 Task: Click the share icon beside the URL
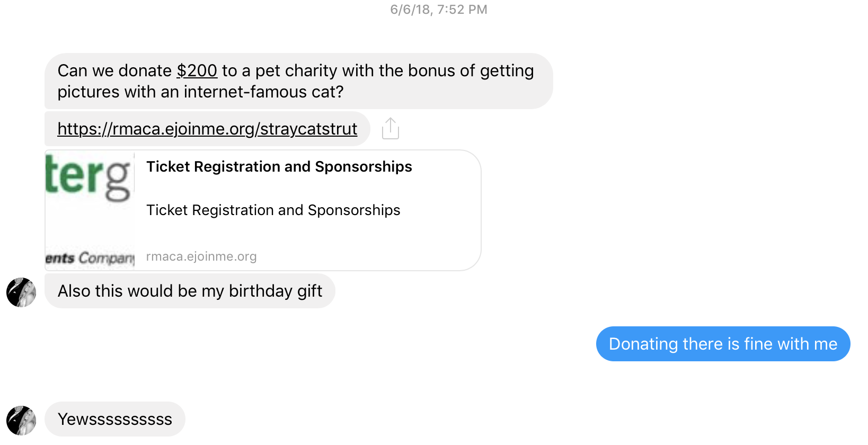(391, 128)
